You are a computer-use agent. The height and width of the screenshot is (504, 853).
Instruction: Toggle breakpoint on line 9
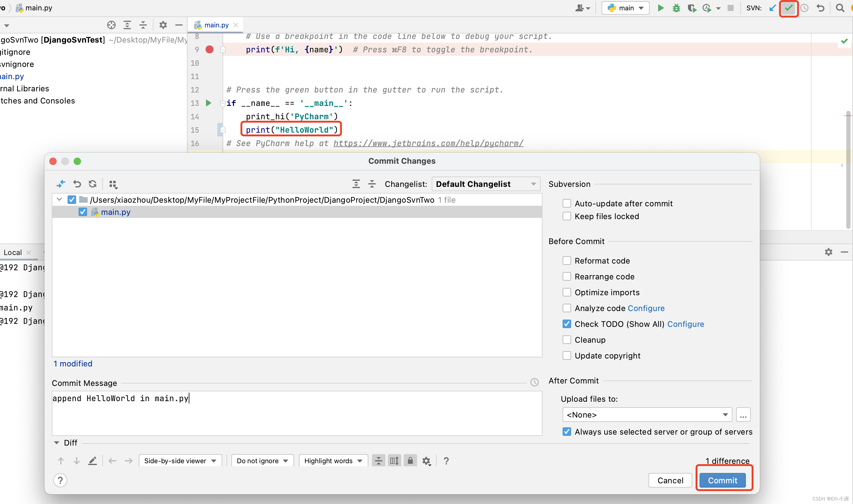(x=210, y=50)
